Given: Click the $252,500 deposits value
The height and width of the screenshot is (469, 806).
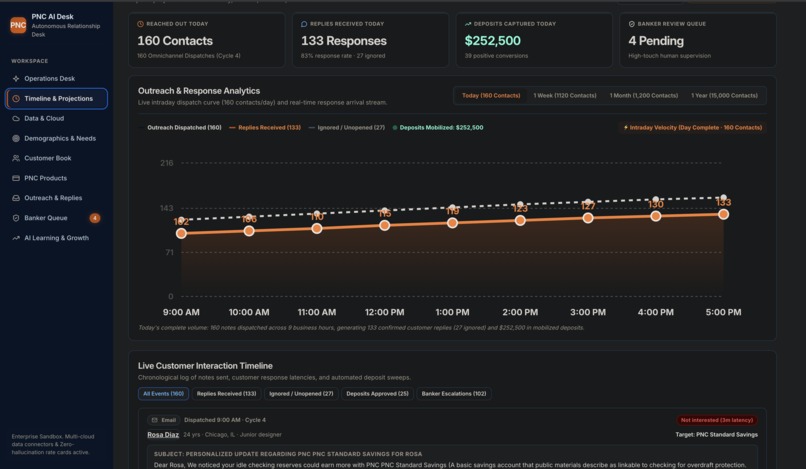Looking at the screenshot, I should 492,41.
